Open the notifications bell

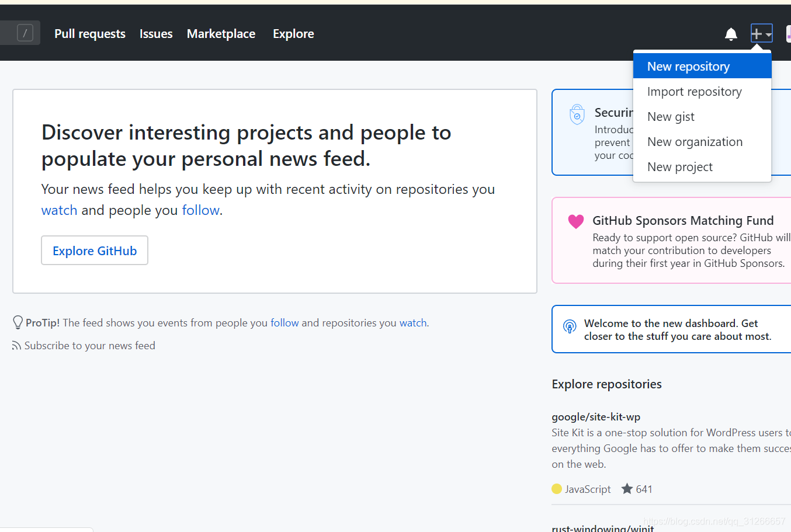point(731,34)
